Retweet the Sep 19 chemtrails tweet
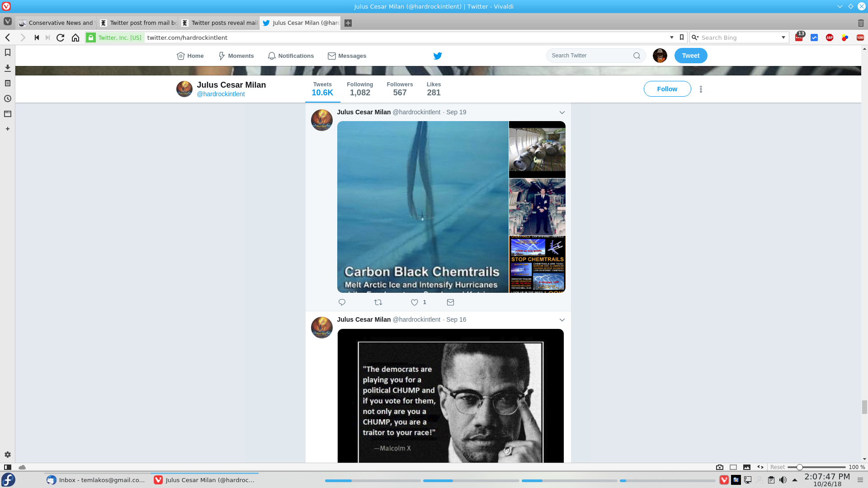Image resolution: width=868 pixels, height=488 pixels. click(378, 302)
